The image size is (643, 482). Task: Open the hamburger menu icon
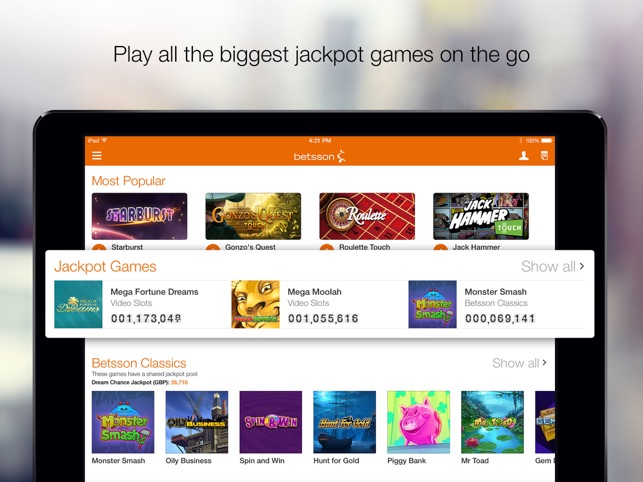pos(97,156)
